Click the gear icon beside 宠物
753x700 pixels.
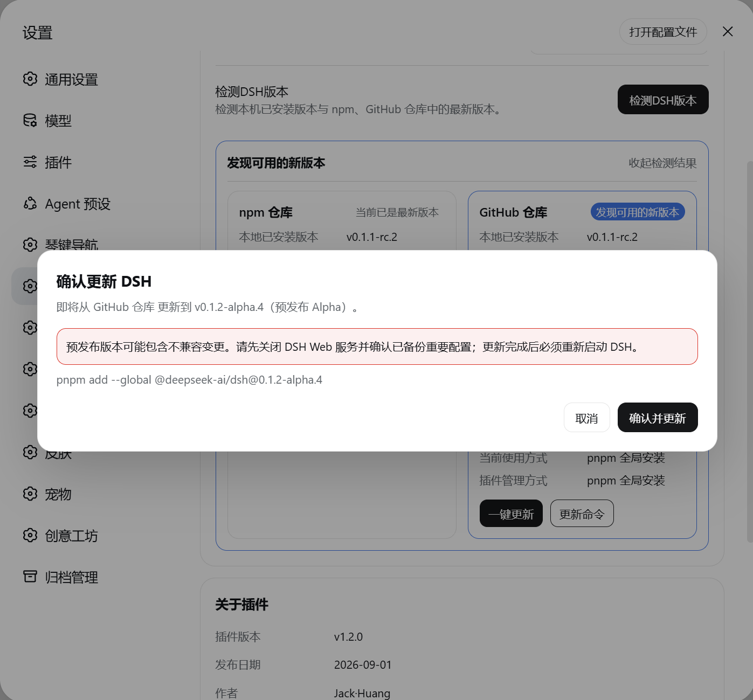[x=30, y=494]
